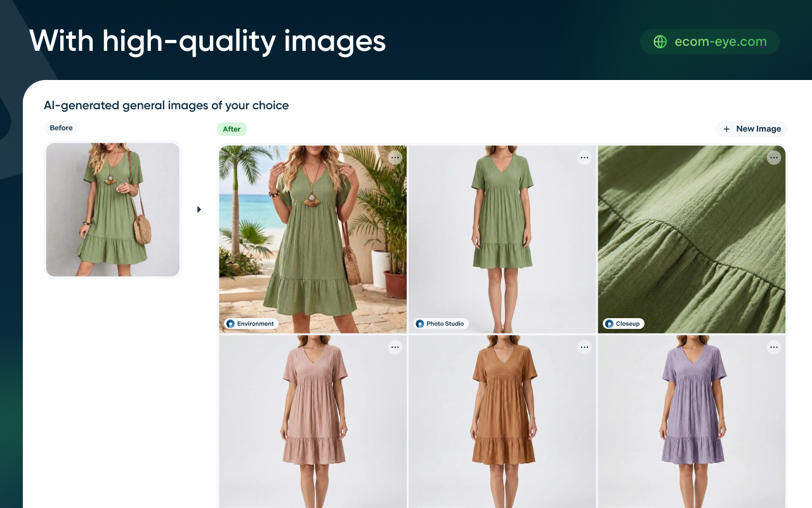Click the Closeup style badge

[x=624, y=323]
